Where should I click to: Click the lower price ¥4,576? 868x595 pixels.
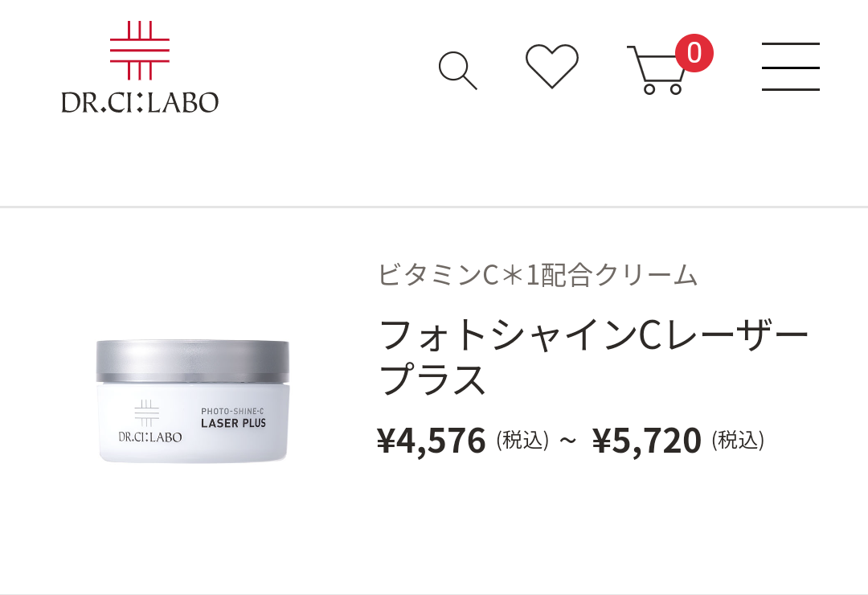click(432, 441)
